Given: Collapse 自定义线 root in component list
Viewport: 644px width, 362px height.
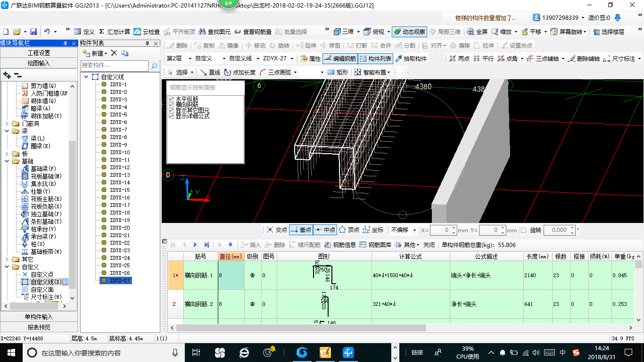Looking at the screenshot, I should point(86,77).
